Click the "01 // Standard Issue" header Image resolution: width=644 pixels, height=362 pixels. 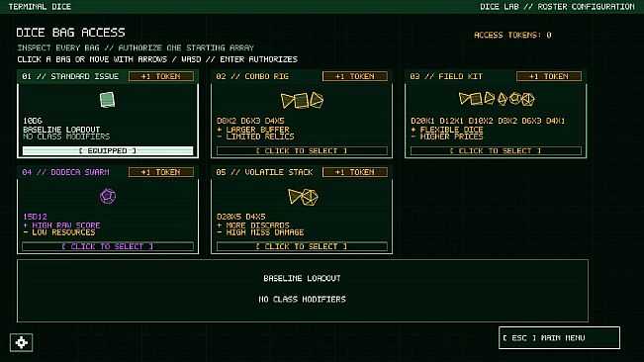click(x=70, y=76)
